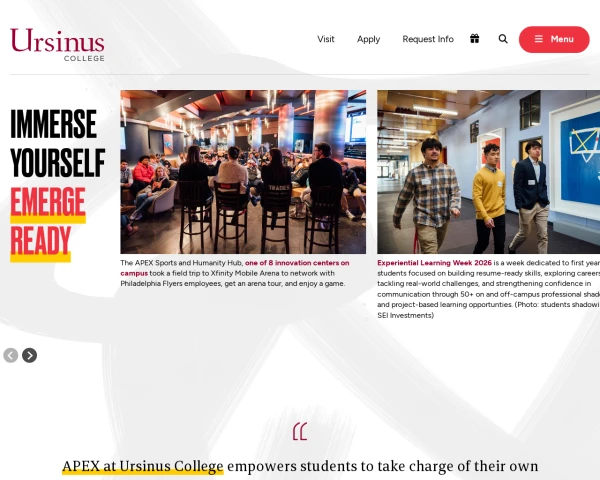Open site search with magnifier icon
The image size is (600, 480).
[x=503, y=39]
